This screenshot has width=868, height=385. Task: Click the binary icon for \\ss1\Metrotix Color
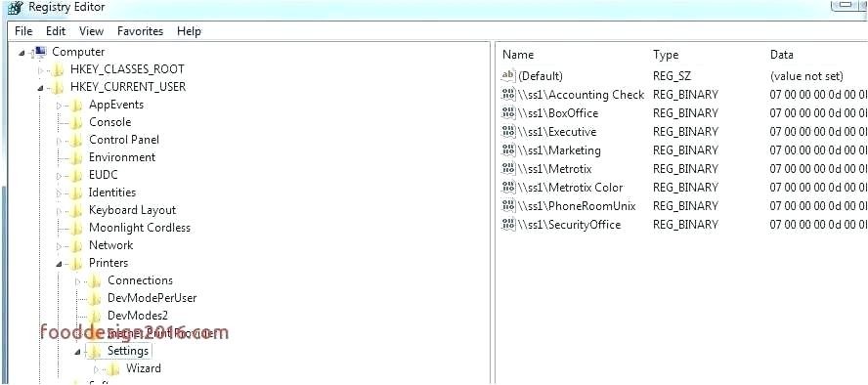click(x=508, y=188)
